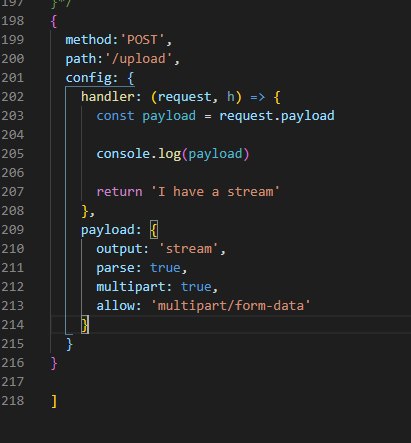Image resolution: width=411 pixels, height=443 pixels.
Task: Click the 'config' property key
Action: tap(89, 78)
